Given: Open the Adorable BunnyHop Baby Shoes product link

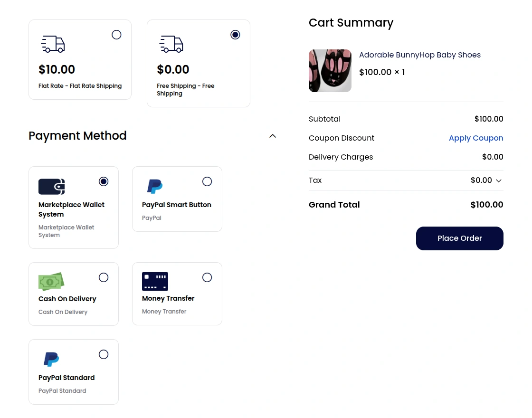Looking at the screenshot, I should pos(420,55).
